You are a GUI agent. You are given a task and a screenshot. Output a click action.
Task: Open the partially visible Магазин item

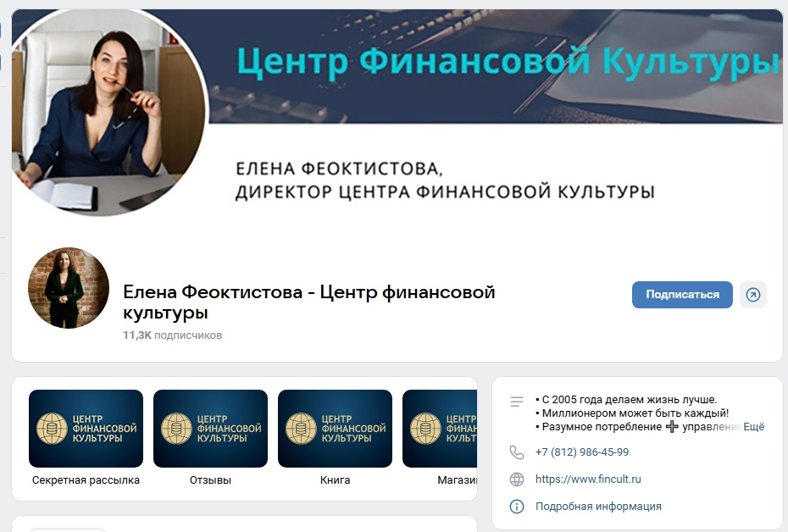(440, 438)
